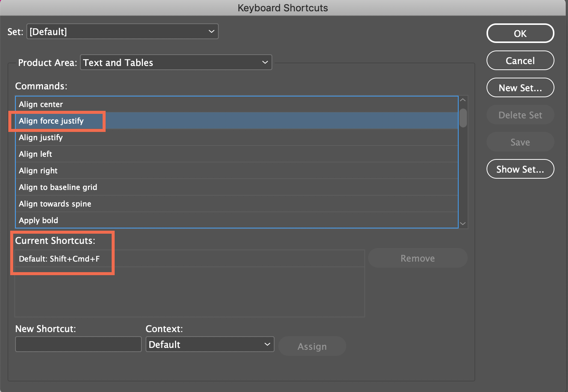Viewport: 568px width, 392px height.
Task: Open the Set dropdown showing [Default]
Action: pyautogui.click(x=122, y=31)
